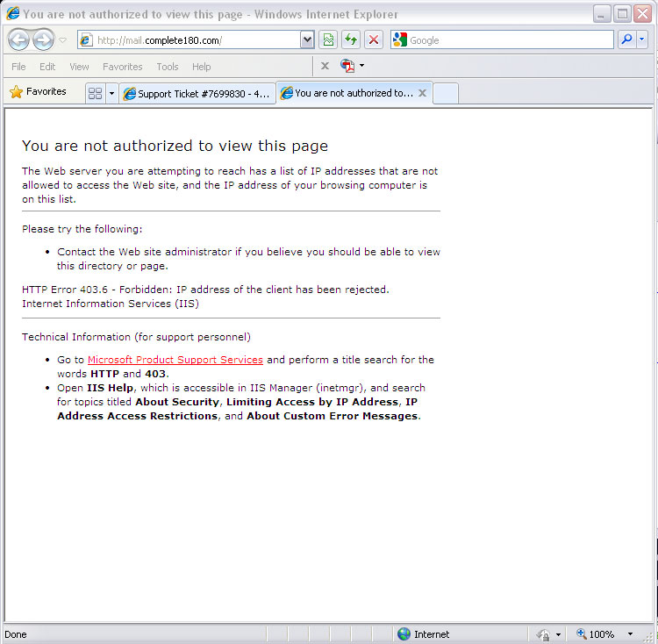
Task: Open the Tab List dropdown arrow
Action: [x=111, y=93]
